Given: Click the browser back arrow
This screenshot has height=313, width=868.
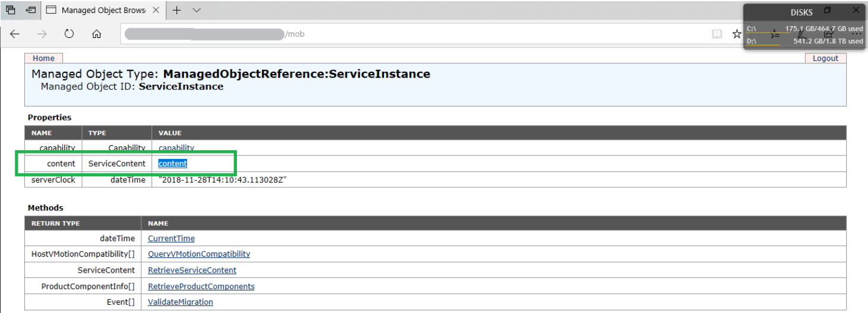Looking at the screenshot, I should pos(15,34).
